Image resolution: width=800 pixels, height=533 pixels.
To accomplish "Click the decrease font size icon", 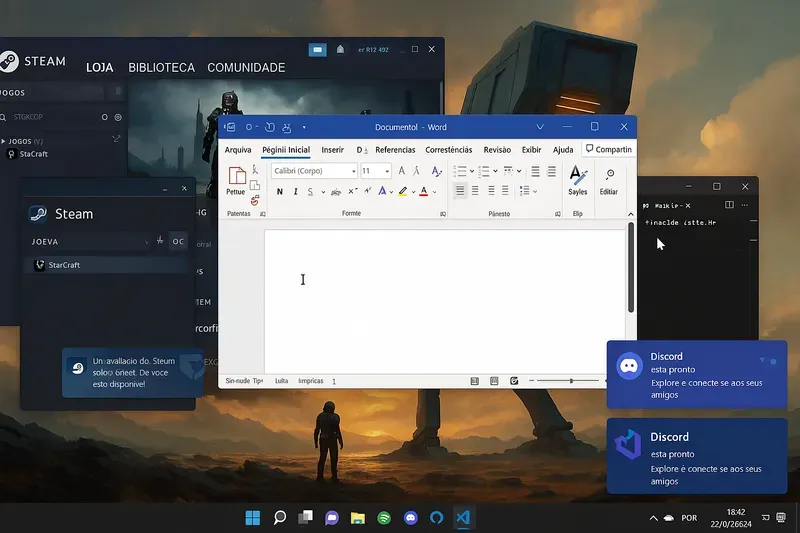I will pyautogui.click(x=416, y=171).
